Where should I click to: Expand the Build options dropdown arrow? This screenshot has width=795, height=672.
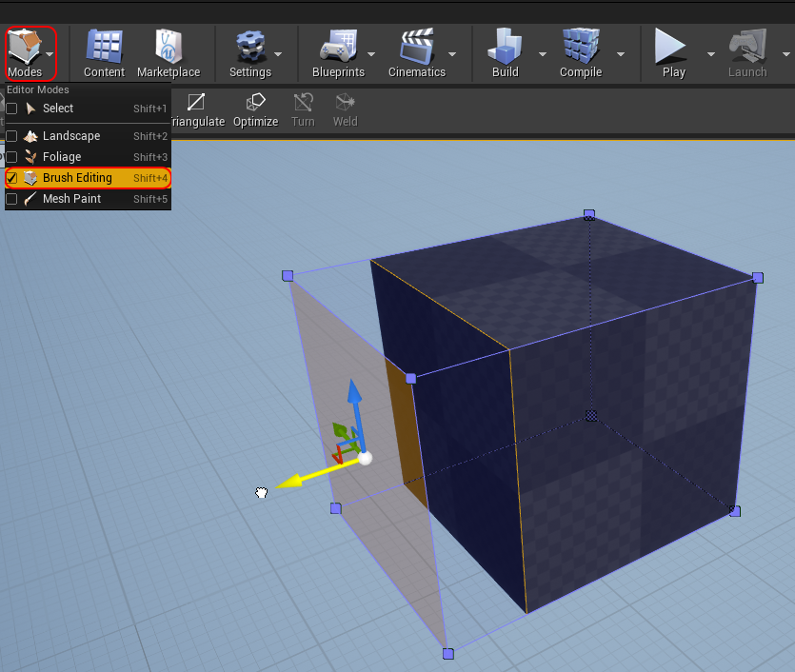[x=542, y=54]
